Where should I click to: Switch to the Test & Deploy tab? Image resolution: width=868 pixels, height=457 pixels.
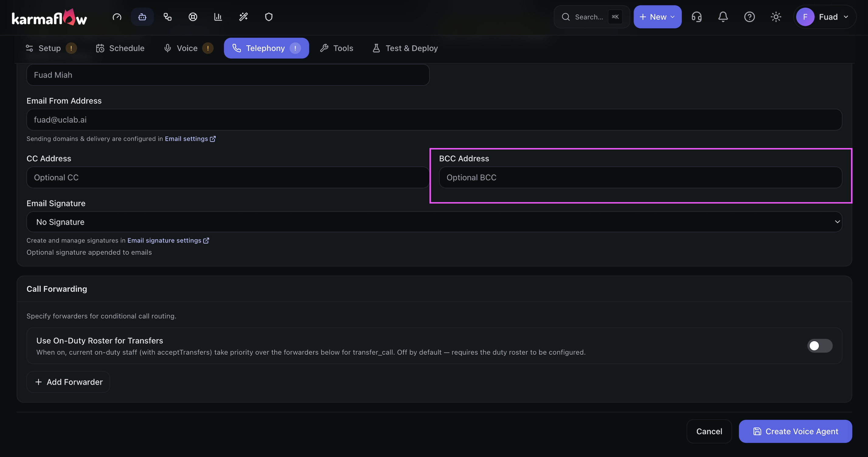coord(405,48)
